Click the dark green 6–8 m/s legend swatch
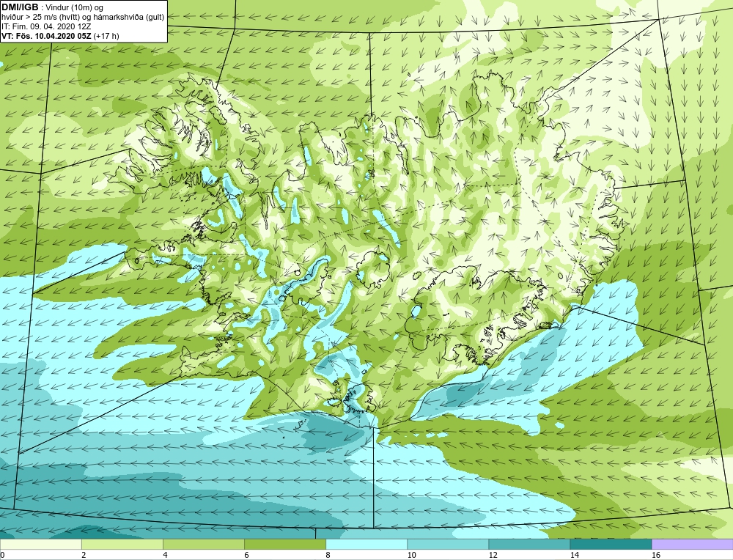The width and height of the screenshot is (733, 560). tap(284, 544)
